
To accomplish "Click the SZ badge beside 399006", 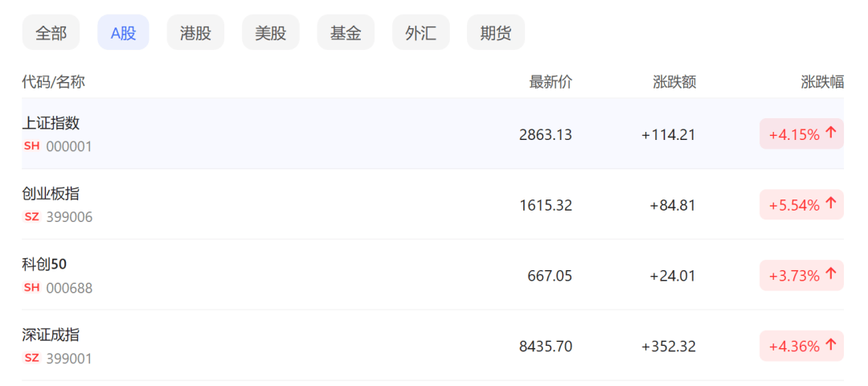I will coord(32,217).
